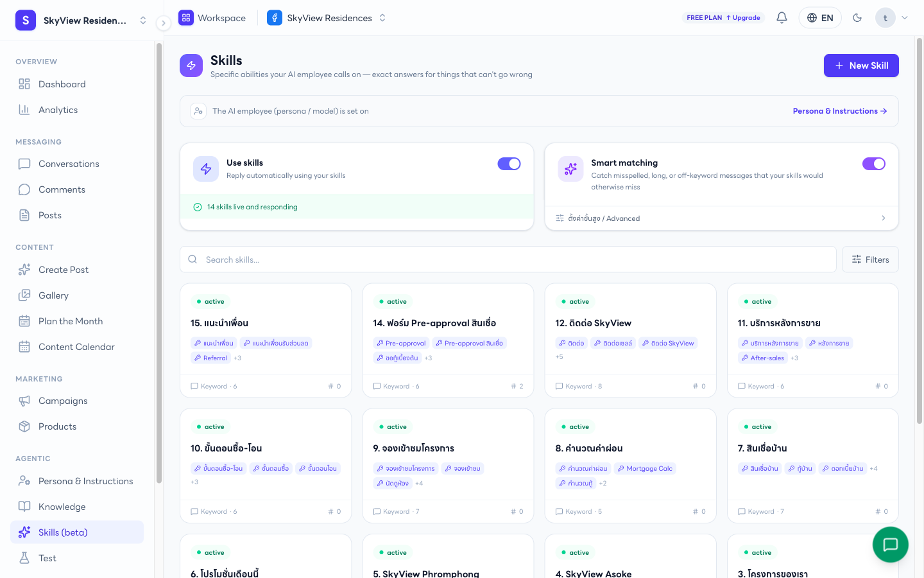
Task: Click the Plan the Month calendar icon
Action: coord(24,321)
